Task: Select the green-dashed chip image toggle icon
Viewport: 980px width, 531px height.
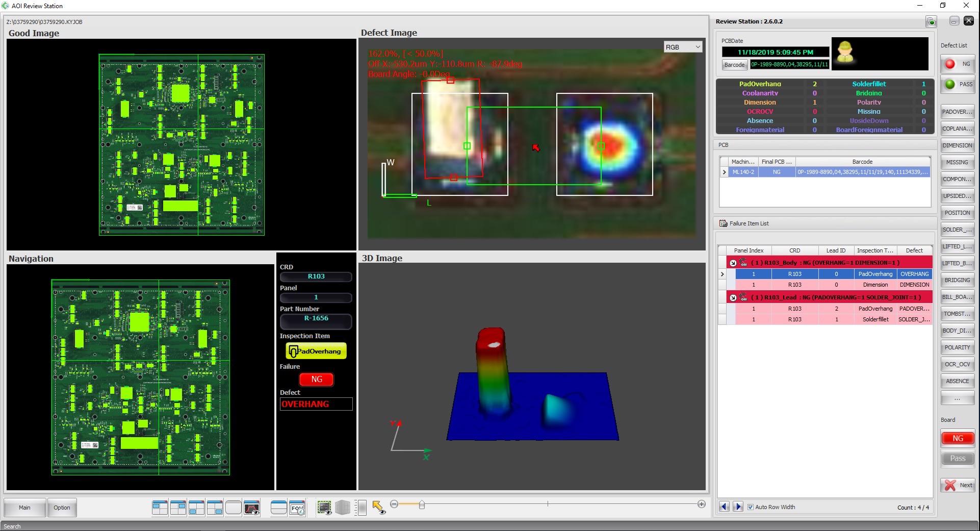Action: 324,508
